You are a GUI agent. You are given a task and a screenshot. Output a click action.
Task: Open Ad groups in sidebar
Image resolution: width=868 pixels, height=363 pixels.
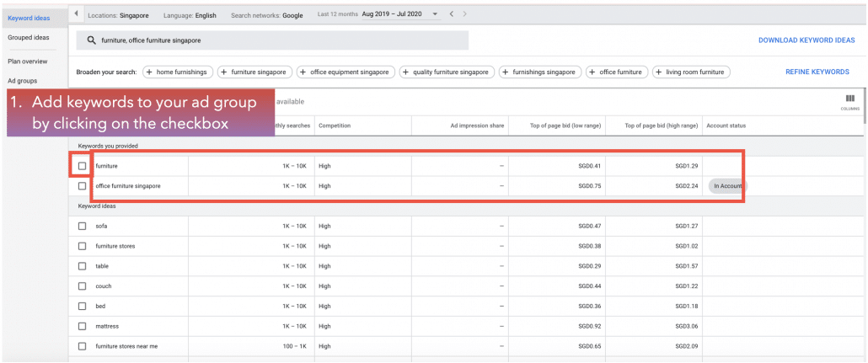(23, 81)
